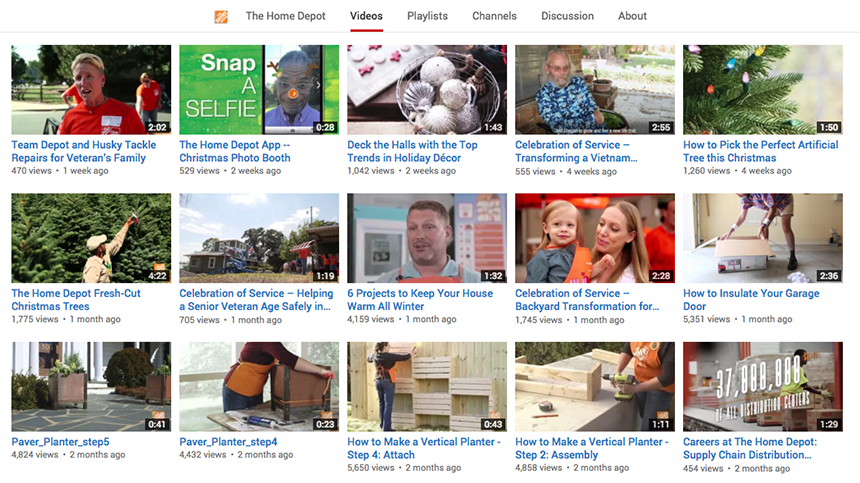The width and height of the screenshot is (860, 483).
Task: Click '454 views' text
Action: [704, 469]
